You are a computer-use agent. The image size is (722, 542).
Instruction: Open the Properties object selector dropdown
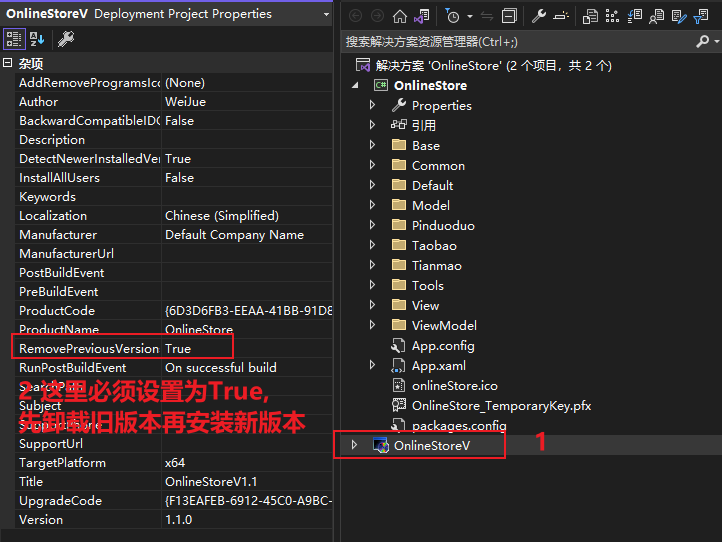[326, 14]
